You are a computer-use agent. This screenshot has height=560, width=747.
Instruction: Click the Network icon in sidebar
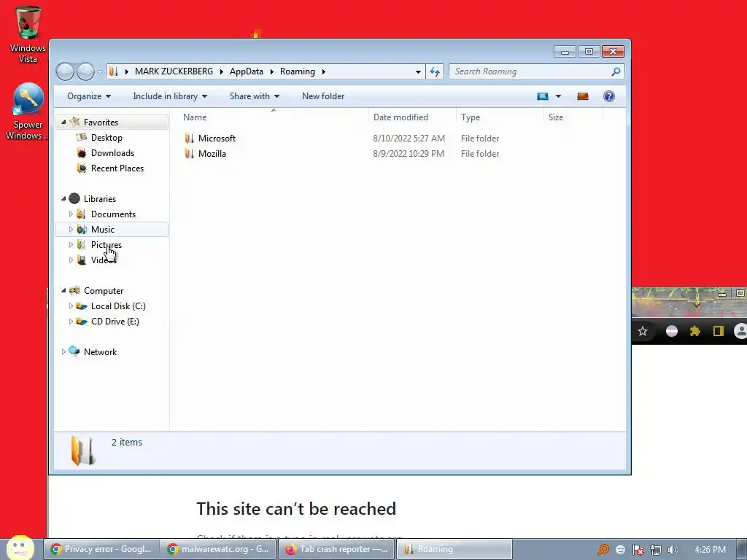tap(74, 351)
